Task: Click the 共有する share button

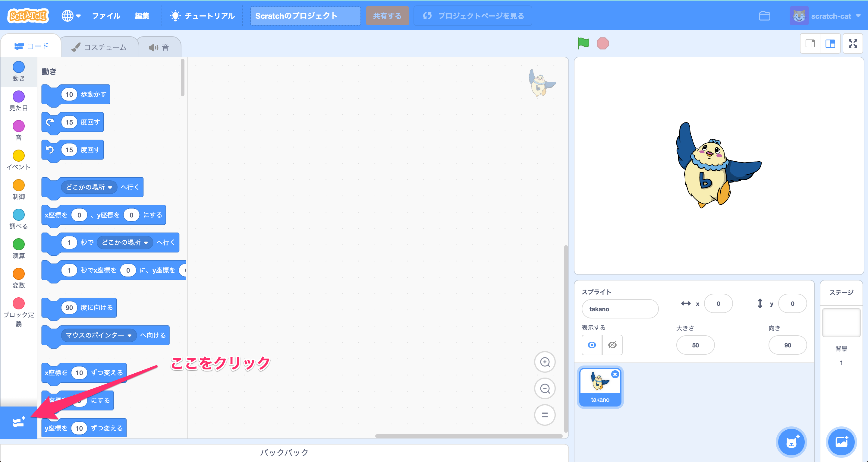Action: (387, 16)
